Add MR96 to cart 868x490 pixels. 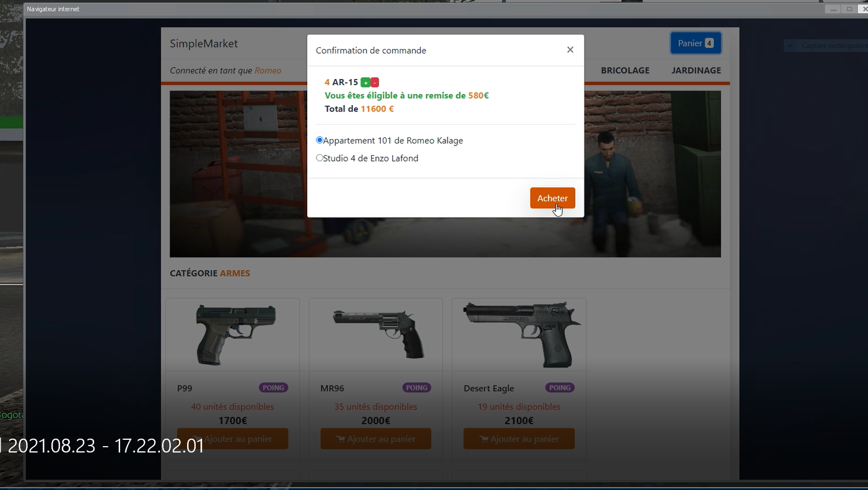coord(376,439)
